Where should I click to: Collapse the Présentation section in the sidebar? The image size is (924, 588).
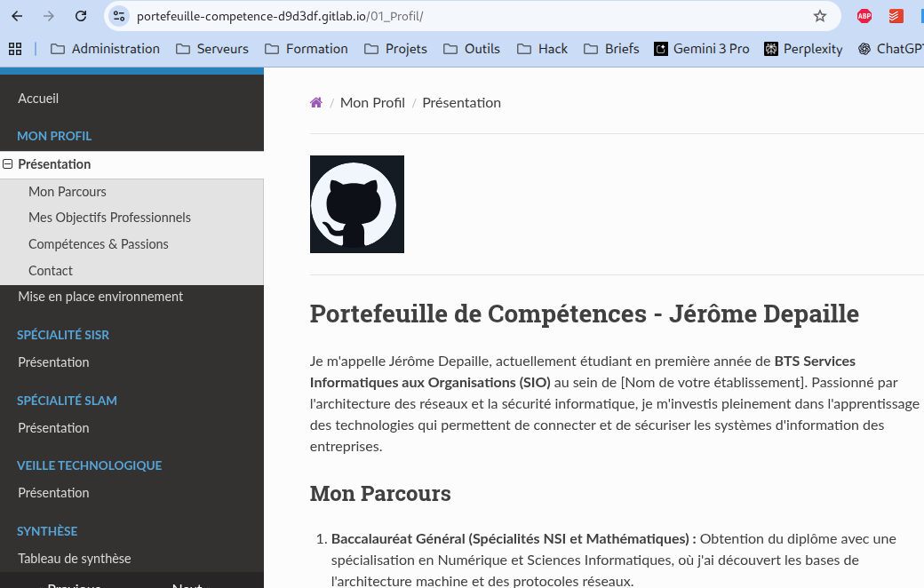click(7, 164)
